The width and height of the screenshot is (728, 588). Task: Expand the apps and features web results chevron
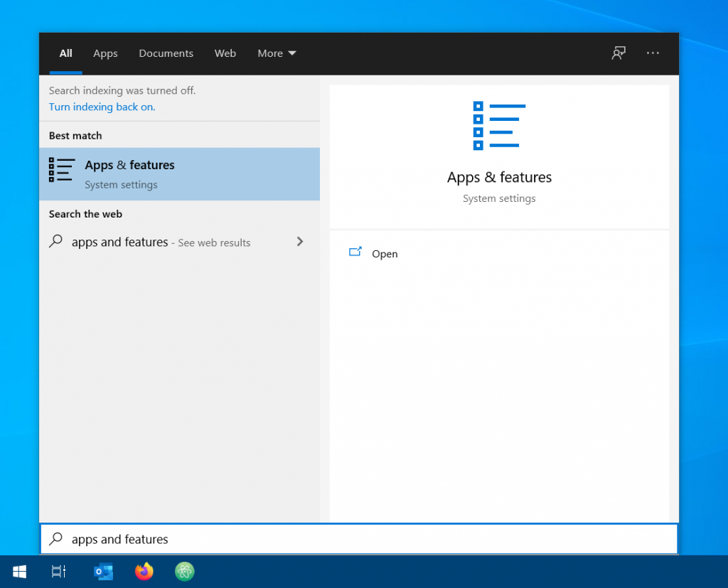pos(300,242)
